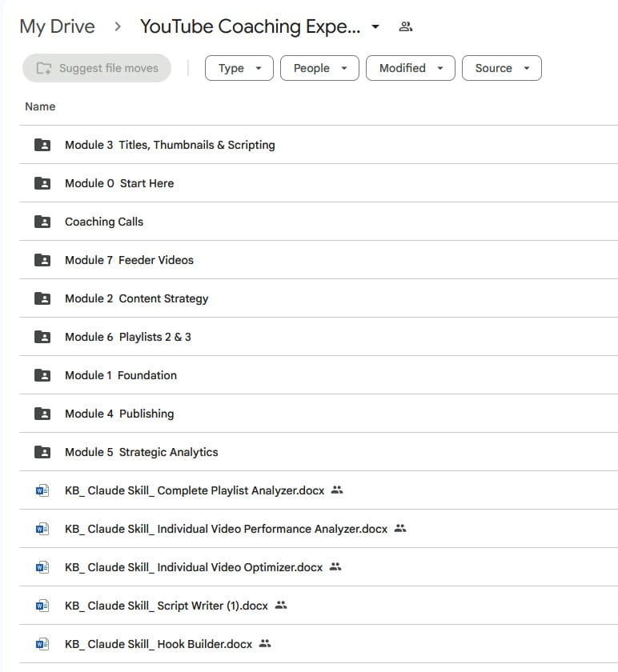The width and height of the screenshot is (618, 672).
Task: Select the Module 2 Content Strategy row
Action: (319, 298)
